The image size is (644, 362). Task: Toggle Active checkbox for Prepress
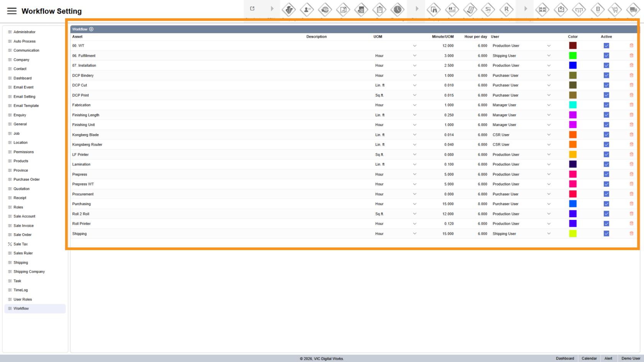click(x=606, y=174)
